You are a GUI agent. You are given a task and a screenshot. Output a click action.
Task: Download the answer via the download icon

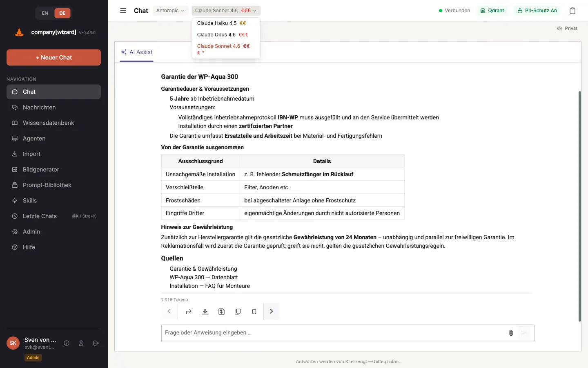tap(205, 312)
